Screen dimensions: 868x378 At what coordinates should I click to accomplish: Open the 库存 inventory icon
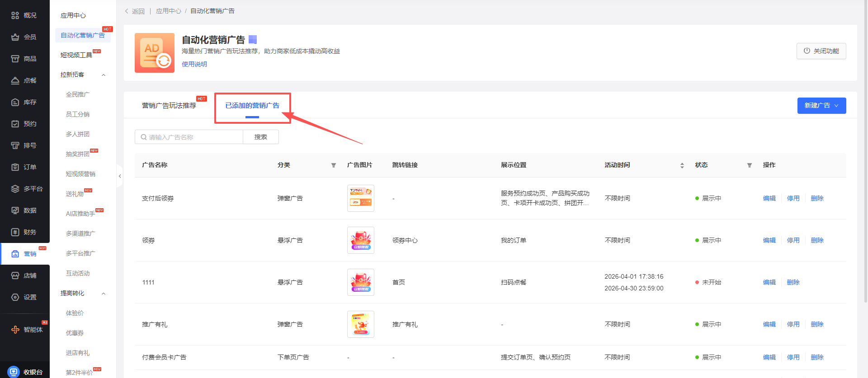point(15,102)
